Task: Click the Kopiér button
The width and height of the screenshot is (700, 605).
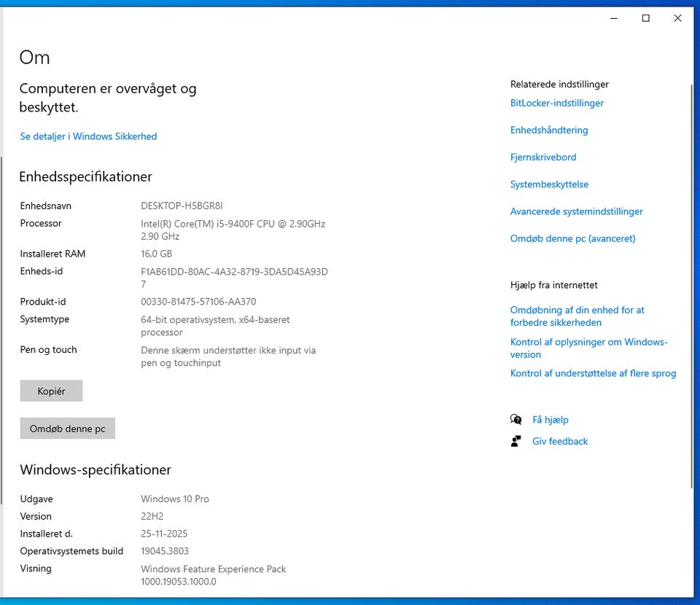Action: [x=51, y=391]
